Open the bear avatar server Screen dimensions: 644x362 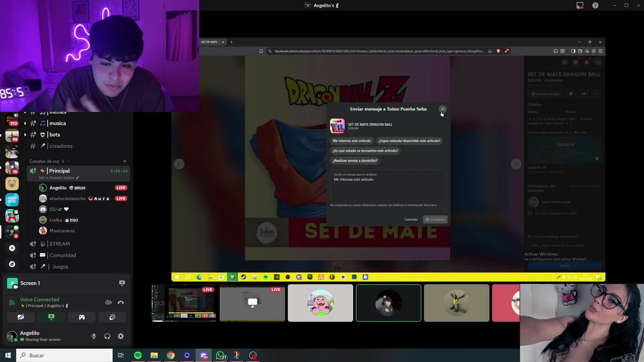[x=12, y=184]
